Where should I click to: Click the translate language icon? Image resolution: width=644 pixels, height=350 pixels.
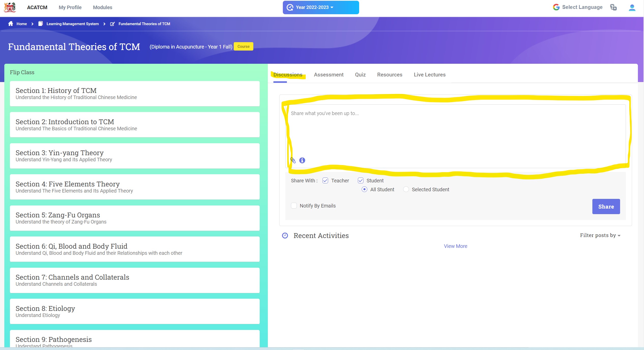tap(613, 7)
